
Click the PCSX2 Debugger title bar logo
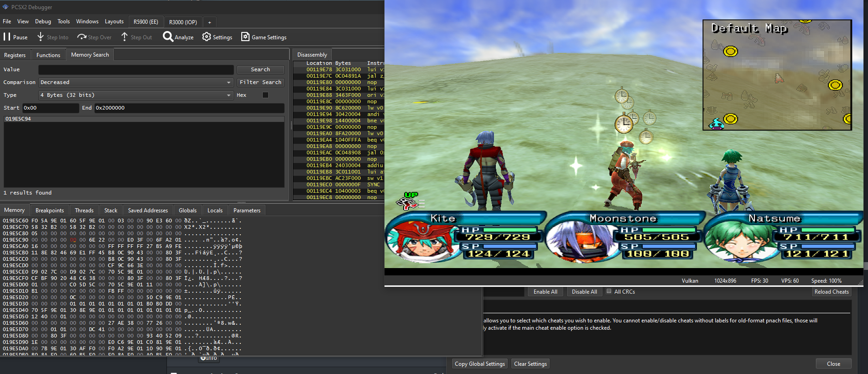pyautogui.click(x=5, y=7)
